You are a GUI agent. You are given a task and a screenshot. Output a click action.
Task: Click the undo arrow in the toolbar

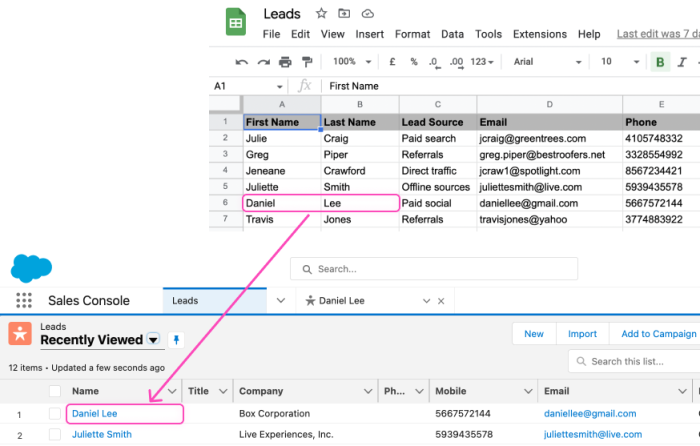tap(242, 62)
